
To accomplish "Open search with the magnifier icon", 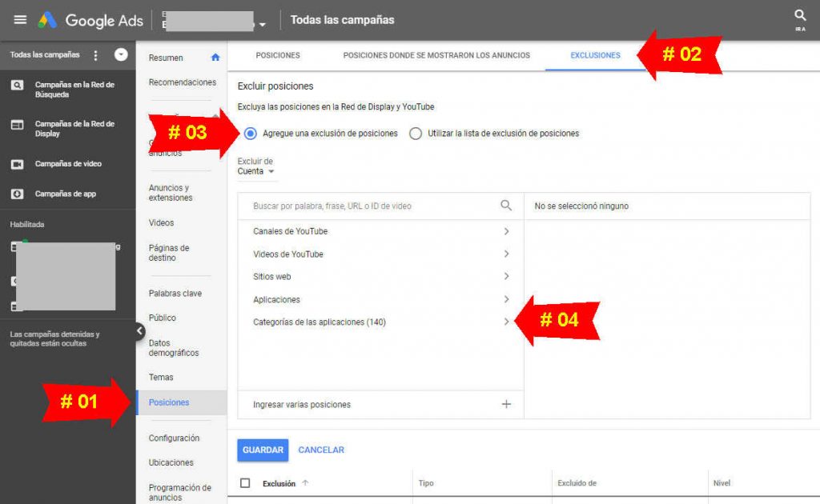I will [799, 14].
